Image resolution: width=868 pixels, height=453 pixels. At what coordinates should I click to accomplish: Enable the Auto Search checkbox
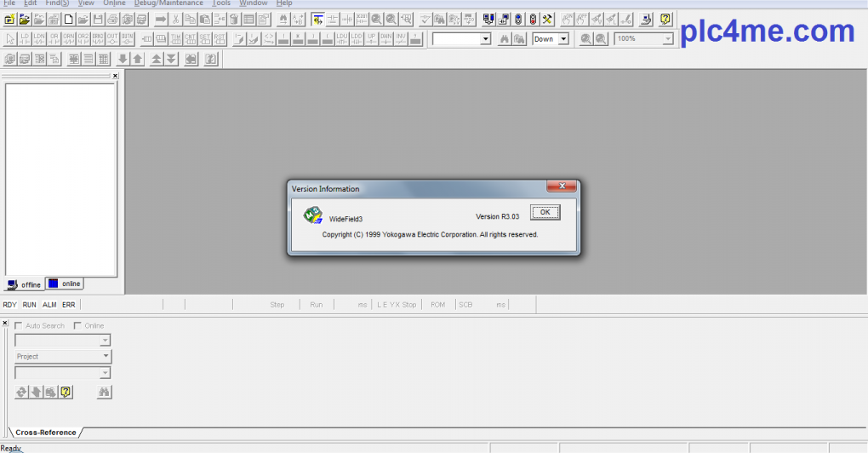[x=20, y=326]
